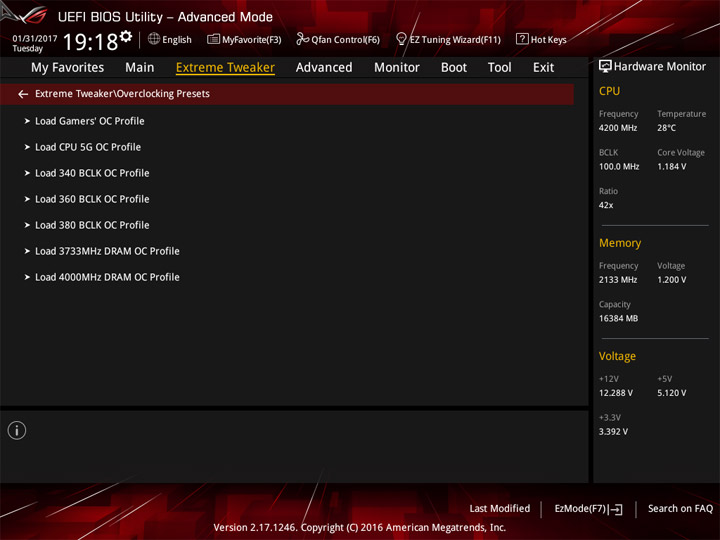This screenshot has height=540, width=720.
Task: Expand arrow beside Load 360 BCLK OC Profile
Action: [x=27, y=199]
